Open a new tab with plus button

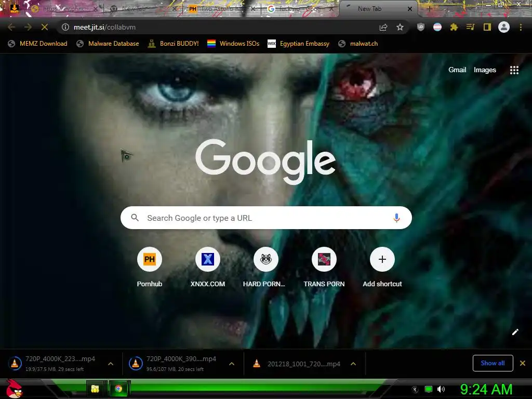(429, 9)
